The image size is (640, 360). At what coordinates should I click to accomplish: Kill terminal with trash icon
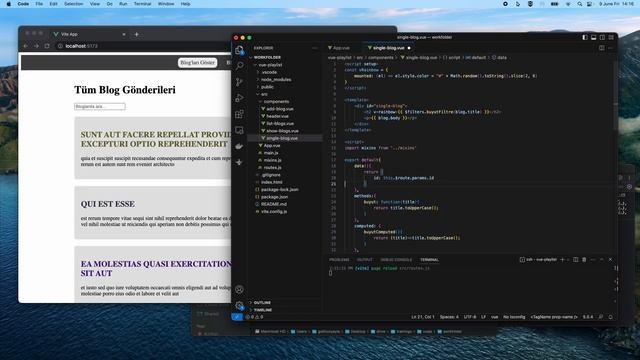click(x=584, y=260)
